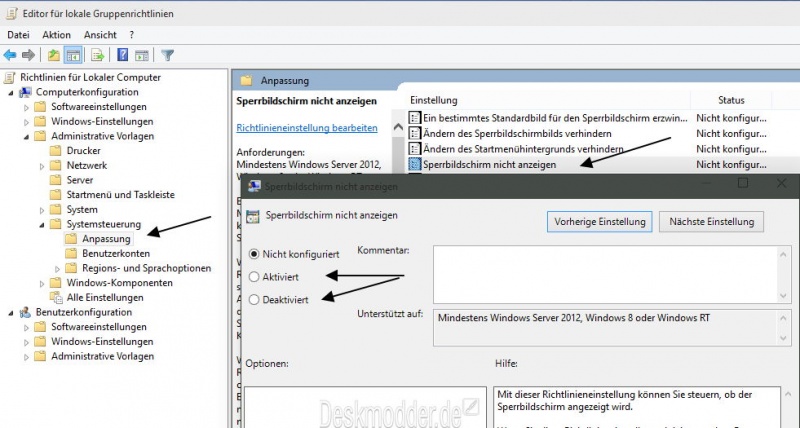Choose the Deaktiviert radio button
Image resolution: width=800 pixels, height=428 pixels.
coord(254,299)
